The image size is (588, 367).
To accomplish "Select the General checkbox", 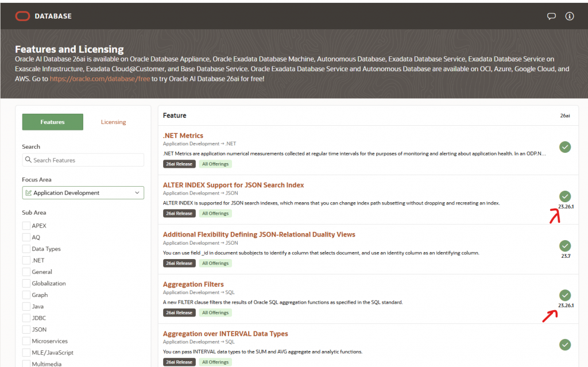I will [26, 272].
